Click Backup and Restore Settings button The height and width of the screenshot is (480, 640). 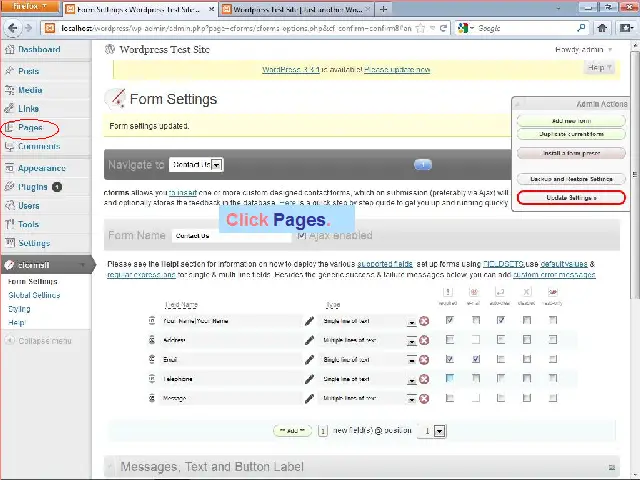[x=571, y=179]
